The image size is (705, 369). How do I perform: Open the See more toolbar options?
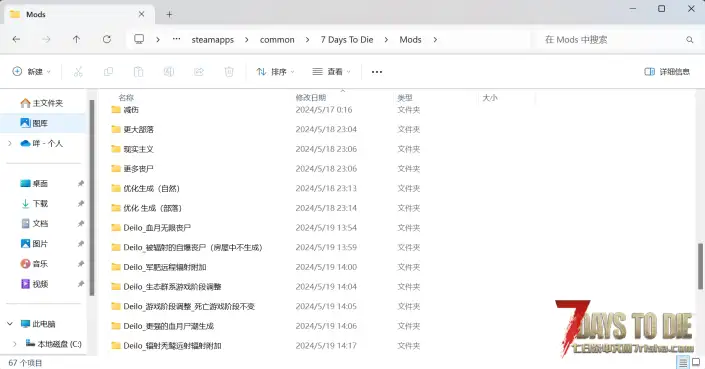click(377, 72)
